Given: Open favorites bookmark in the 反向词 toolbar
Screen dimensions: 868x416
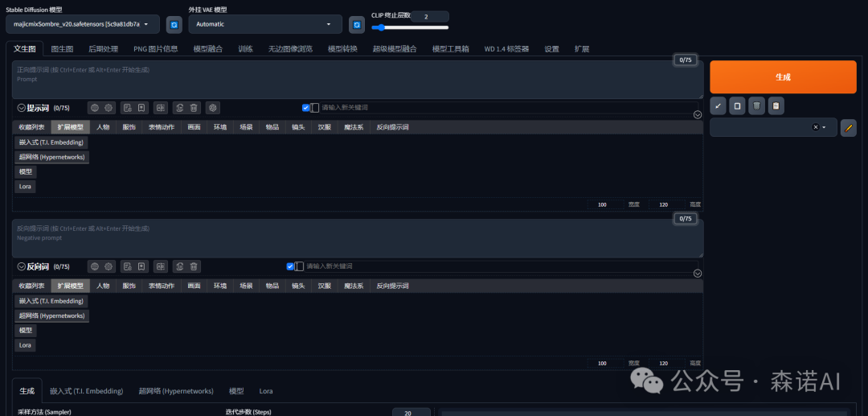Looking at the screenshot, I should click(141, 266).
